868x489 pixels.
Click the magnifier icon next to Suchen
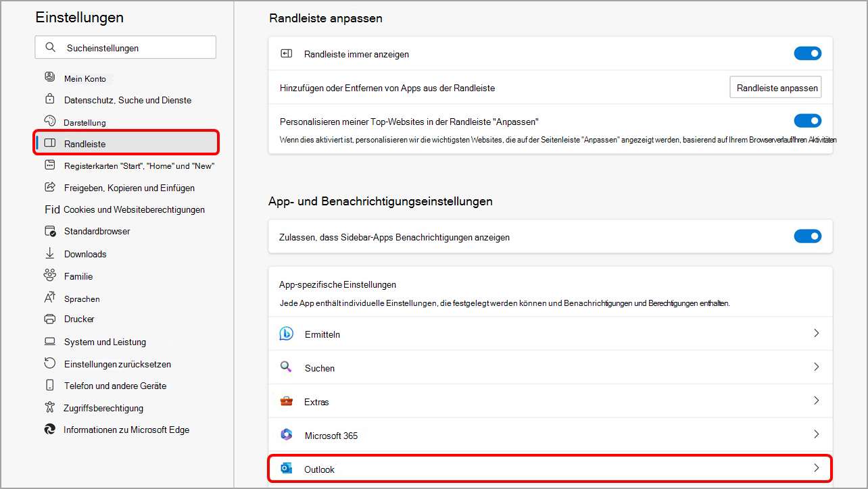(x=286, y=367)
